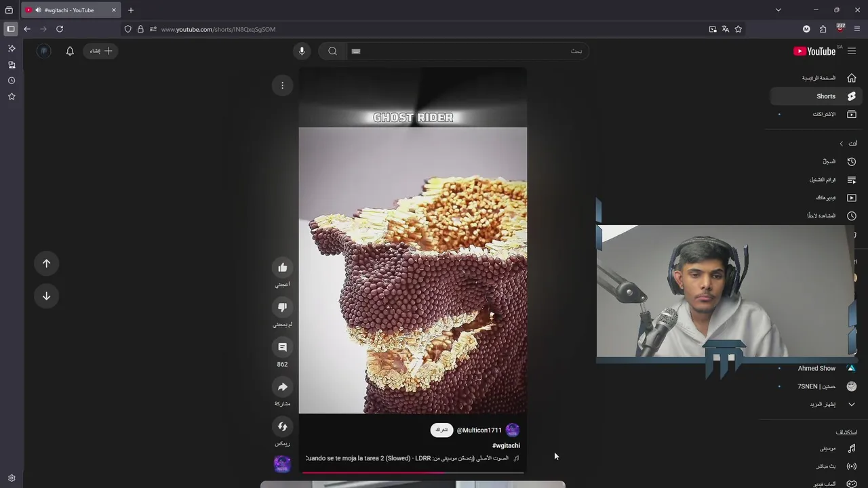
Task: Open the account avatar menu
Action: (43, 51)
